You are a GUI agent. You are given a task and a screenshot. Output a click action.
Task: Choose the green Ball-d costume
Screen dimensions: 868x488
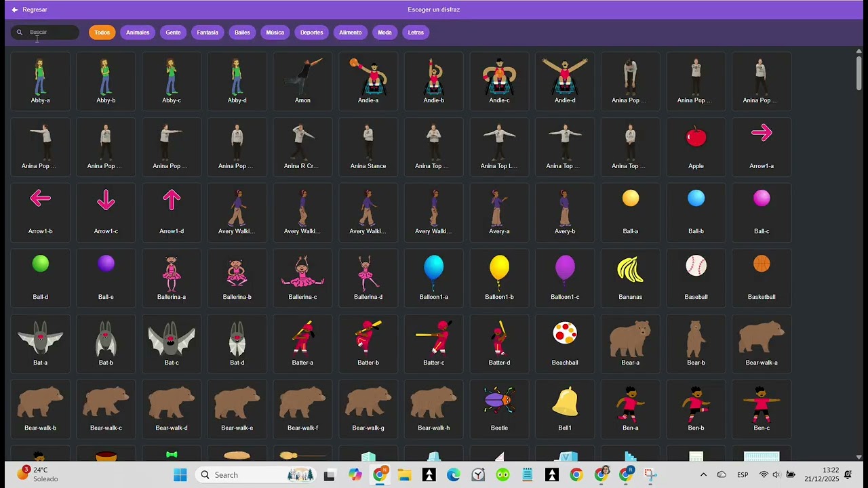pyautogui.click(x=41, y=278)
